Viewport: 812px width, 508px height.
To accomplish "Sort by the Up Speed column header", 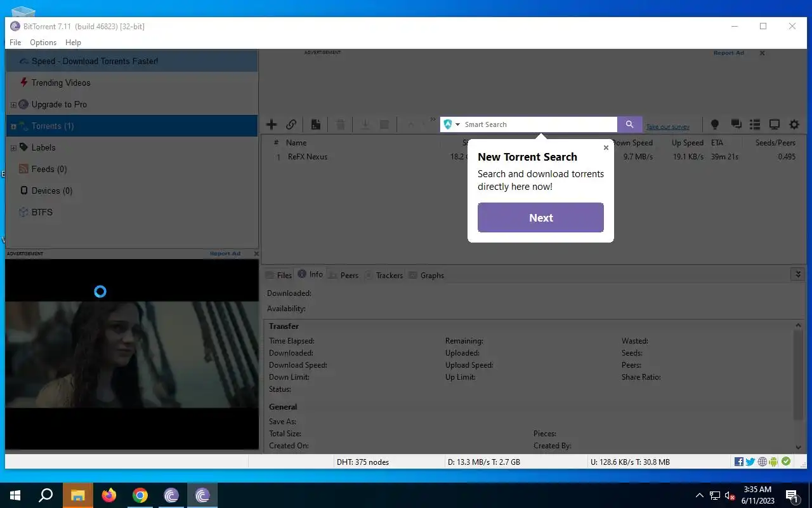I will 688,143.
